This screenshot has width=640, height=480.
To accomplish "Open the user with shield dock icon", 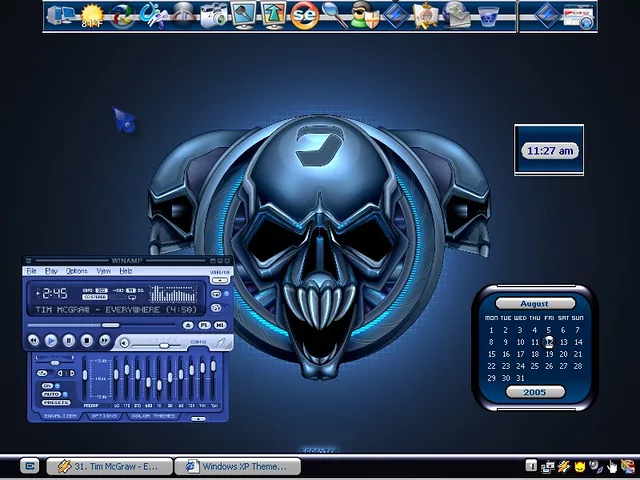I will 364,16.
